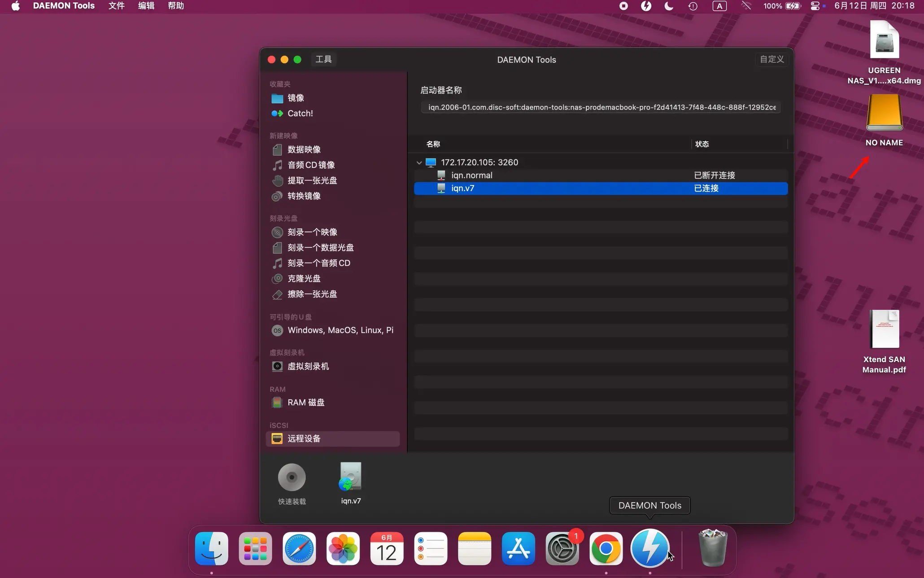Open the Apple menu
This screenshot has height=578, width=924.
coord(16,6)
